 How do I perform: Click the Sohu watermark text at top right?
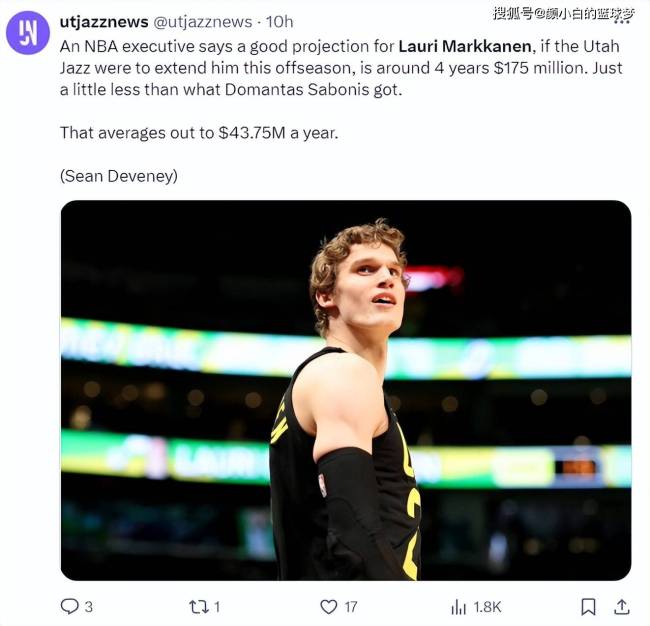coord(564,13)
